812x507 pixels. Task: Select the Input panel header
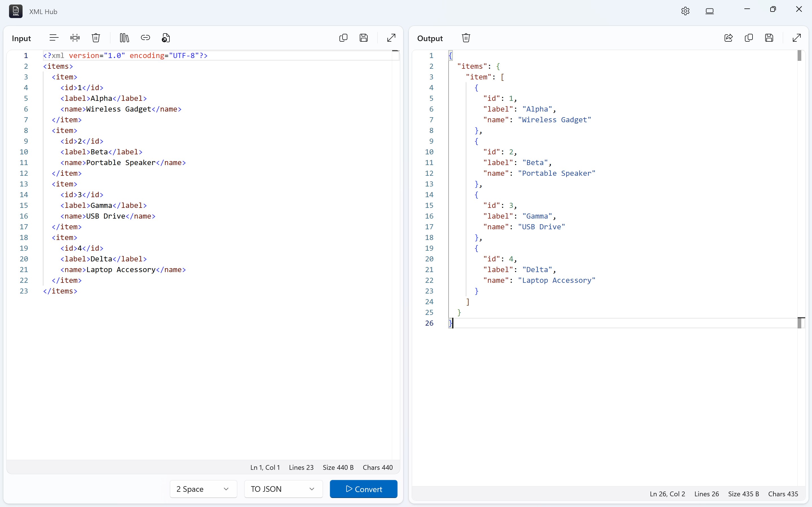tap(21, 38)
